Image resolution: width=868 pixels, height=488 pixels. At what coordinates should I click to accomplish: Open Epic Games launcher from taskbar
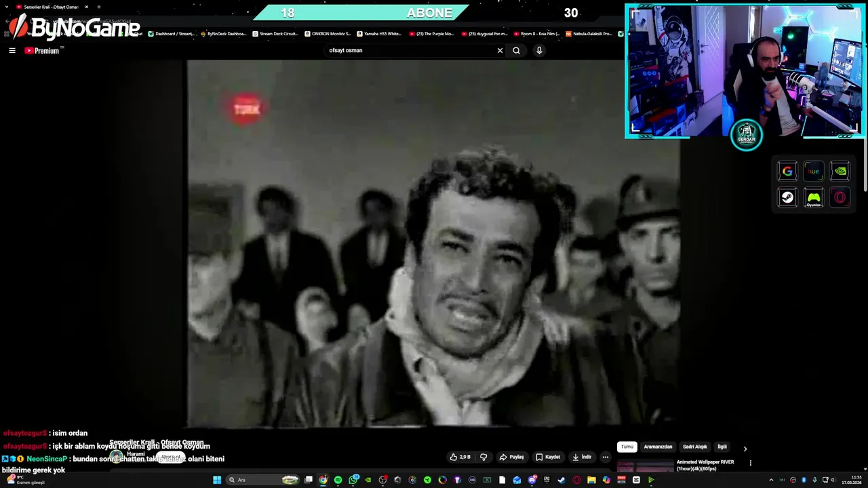[547, 480]
